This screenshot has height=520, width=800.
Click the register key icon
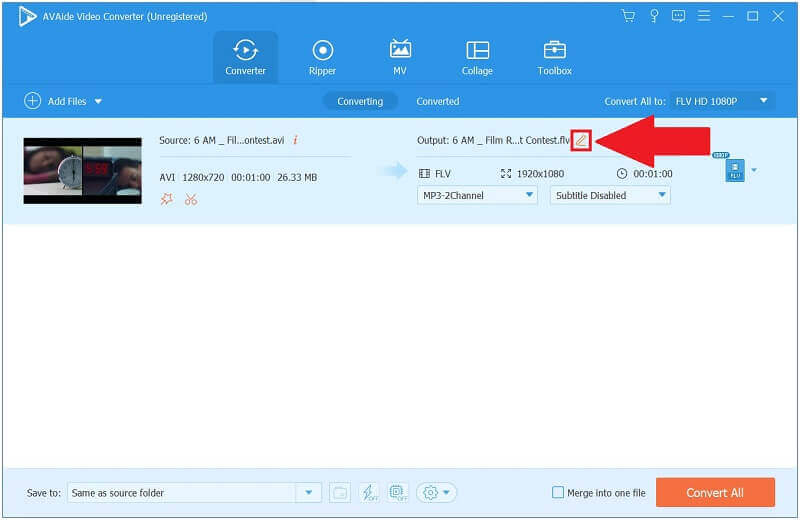click(x=654, y=16)
